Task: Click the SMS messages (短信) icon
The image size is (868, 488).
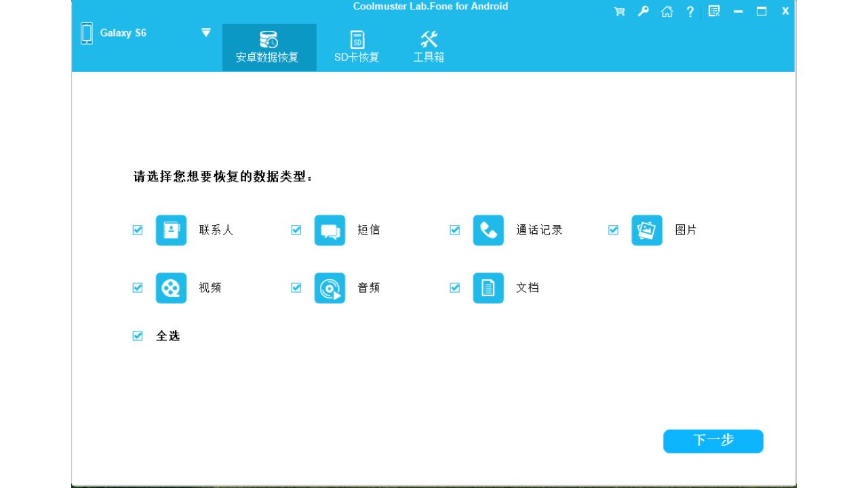Action: pyautogui.click(x=330, y=230)
